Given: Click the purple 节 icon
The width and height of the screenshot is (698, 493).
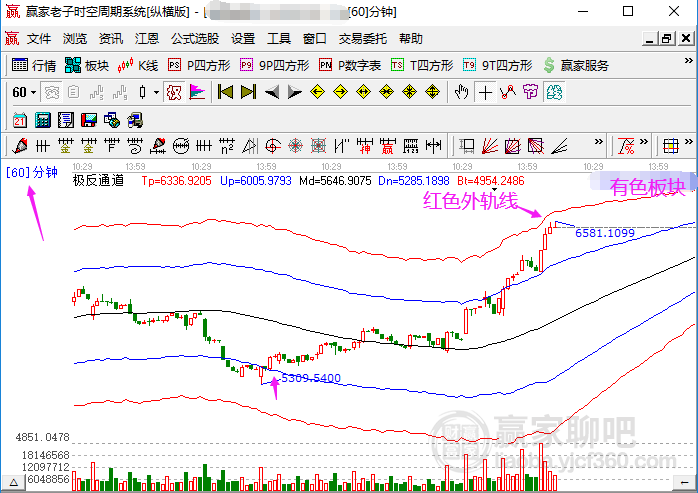Looking at the screenshot, I should (x=531, y=92).
